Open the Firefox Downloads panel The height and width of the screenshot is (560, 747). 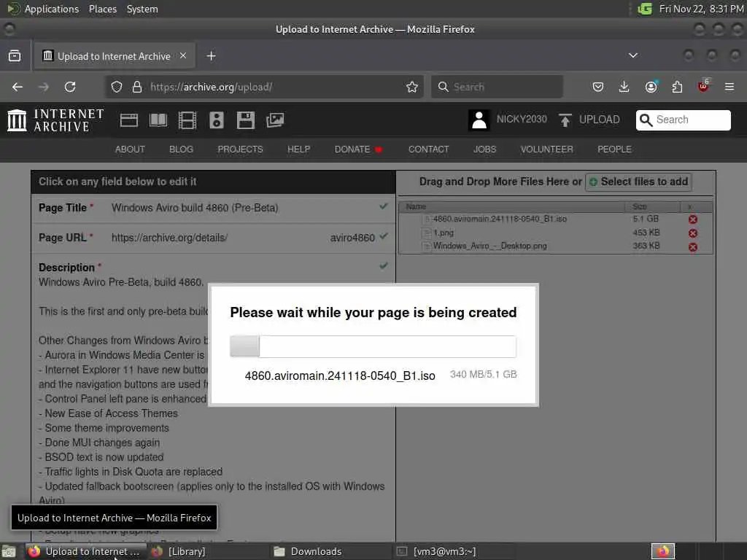624,87
